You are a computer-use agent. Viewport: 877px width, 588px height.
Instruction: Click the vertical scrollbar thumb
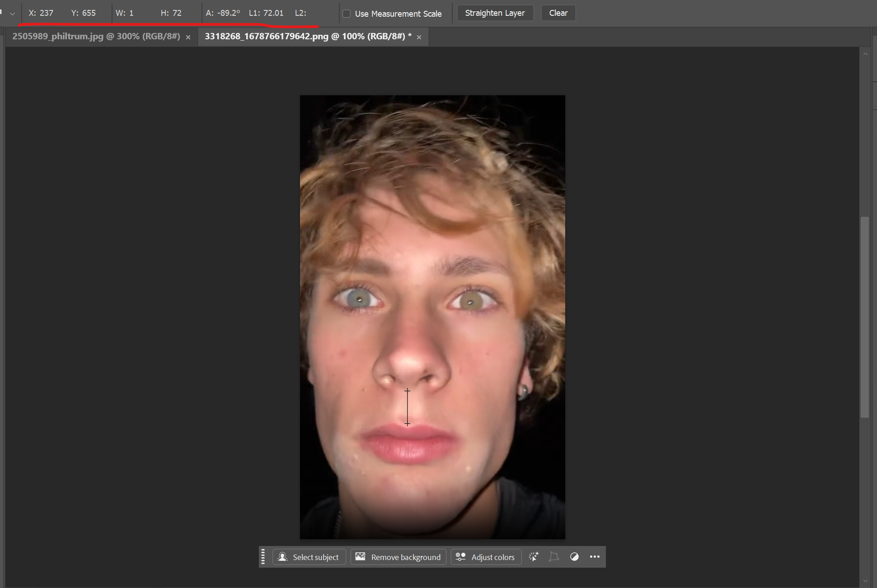pyautogui.click(x=865, y=316)
